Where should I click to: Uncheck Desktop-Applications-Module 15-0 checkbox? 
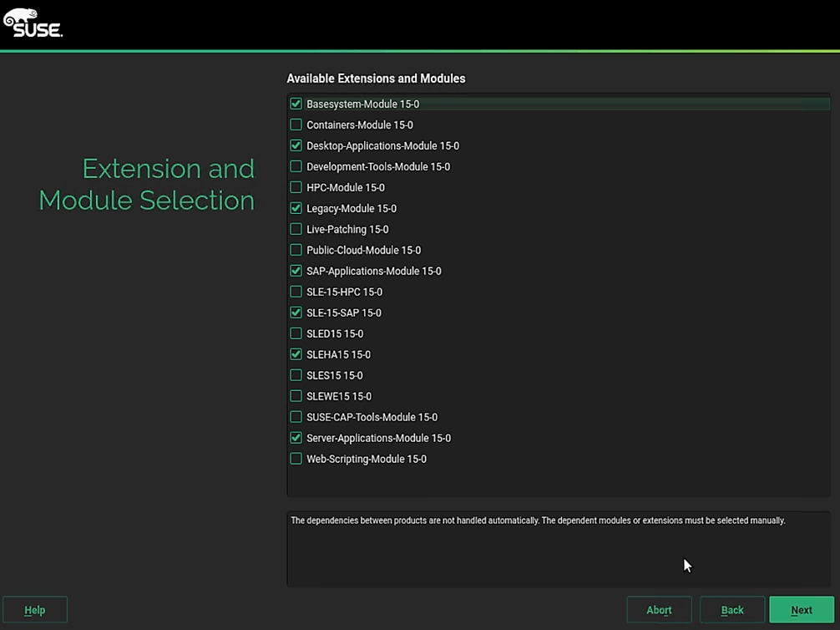click(x=296, y=145)
